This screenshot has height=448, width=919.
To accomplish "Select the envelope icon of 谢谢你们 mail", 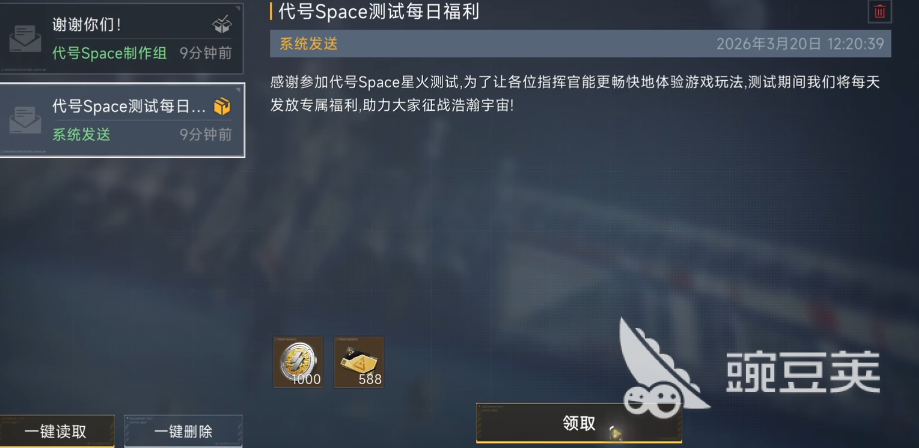I will coord(25,39).
